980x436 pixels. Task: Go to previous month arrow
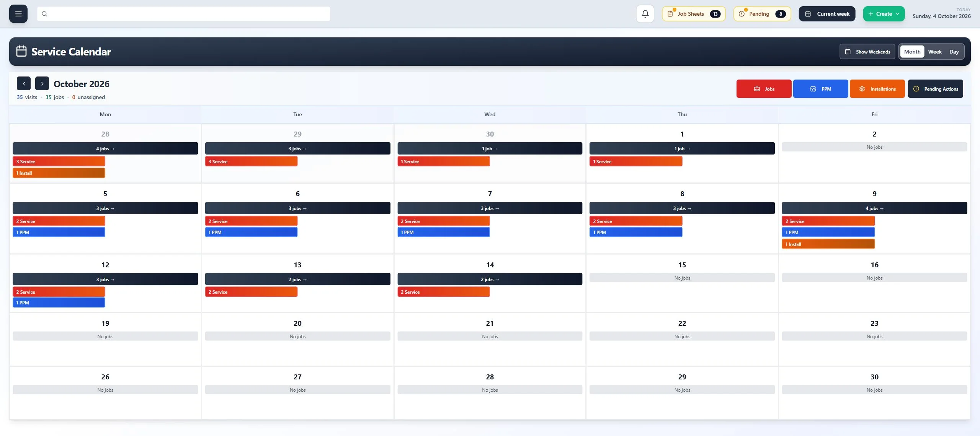[24, 83]
